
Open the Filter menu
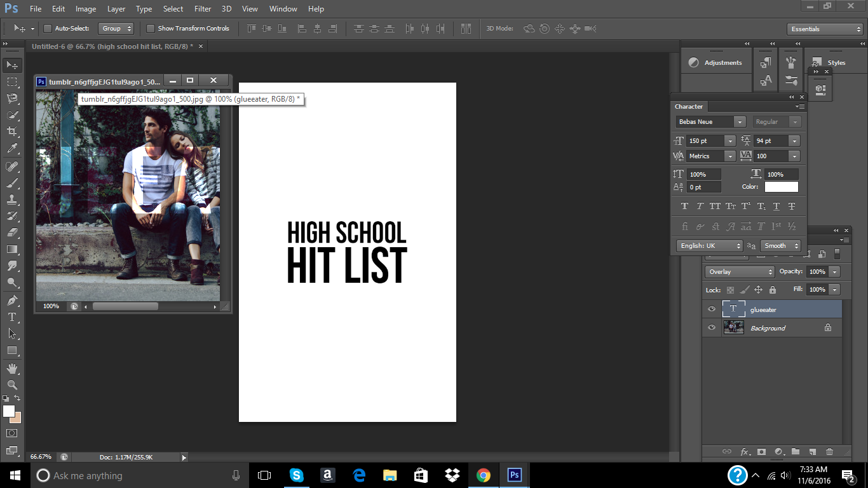[x=203, y=9]
